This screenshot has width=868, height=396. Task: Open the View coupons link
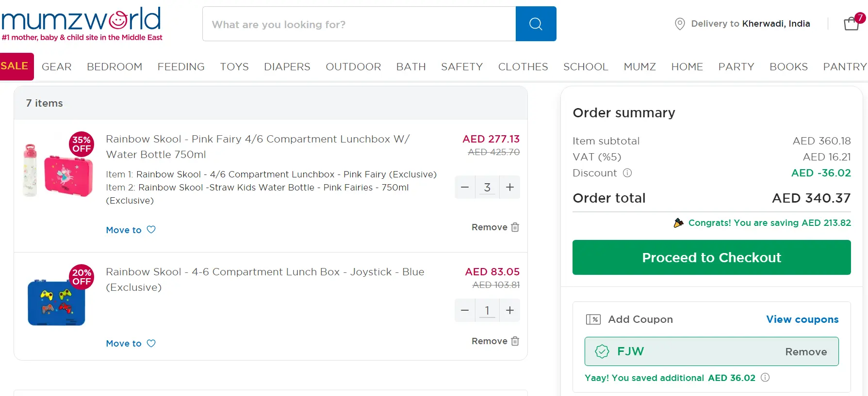[802, 319]
